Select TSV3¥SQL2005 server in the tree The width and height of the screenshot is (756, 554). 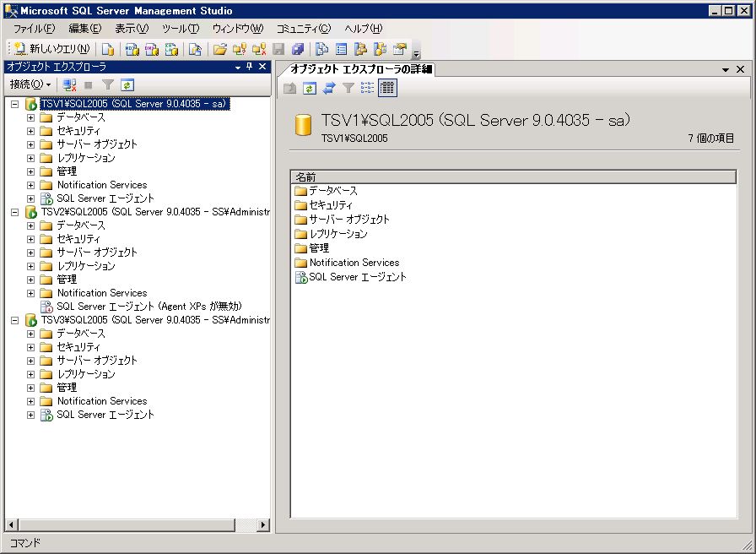155,320
